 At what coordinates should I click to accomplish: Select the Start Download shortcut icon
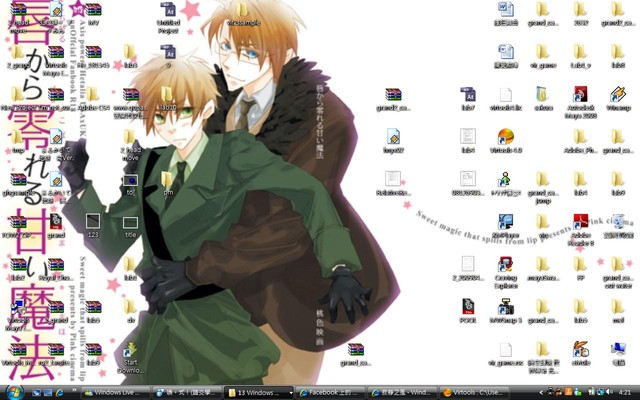click(x=130, y=358)
